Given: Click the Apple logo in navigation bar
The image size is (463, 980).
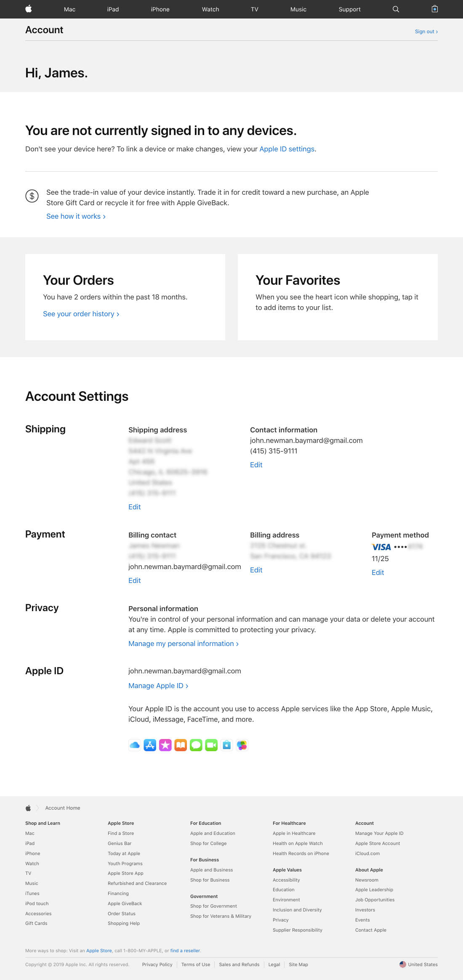Looking at the screenshot, I should tap(28, 9).
